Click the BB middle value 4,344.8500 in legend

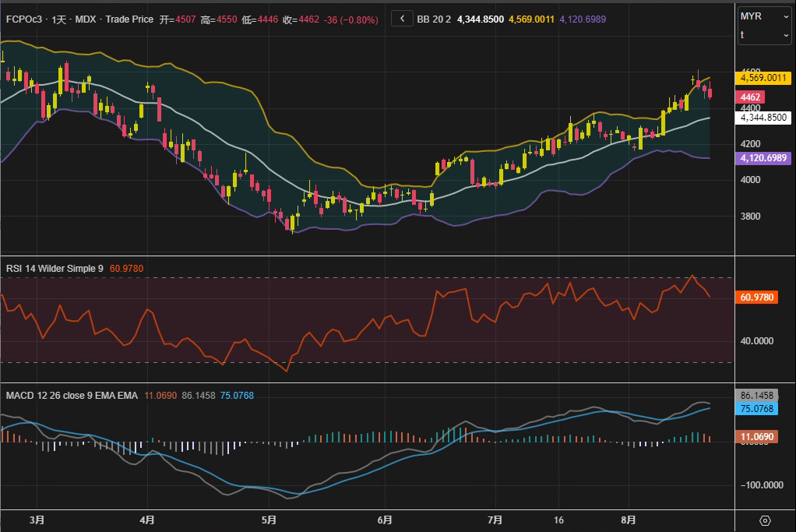481,19
